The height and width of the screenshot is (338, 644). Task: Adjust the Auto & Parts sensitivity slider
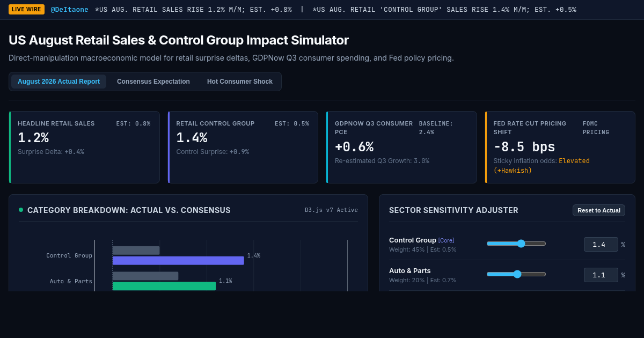click(x=516, y=274)
